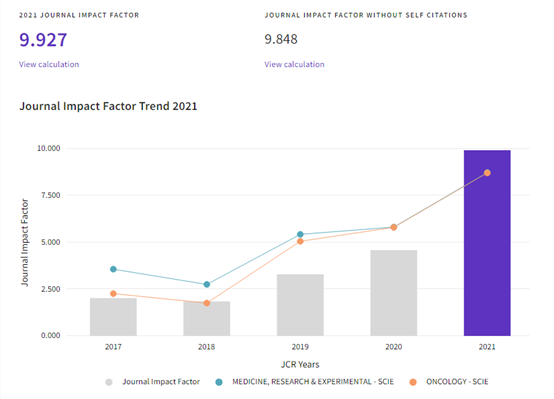
Task: Click the ONCOLOGY - SCIE legend label
Action: [x=457, y=382]
